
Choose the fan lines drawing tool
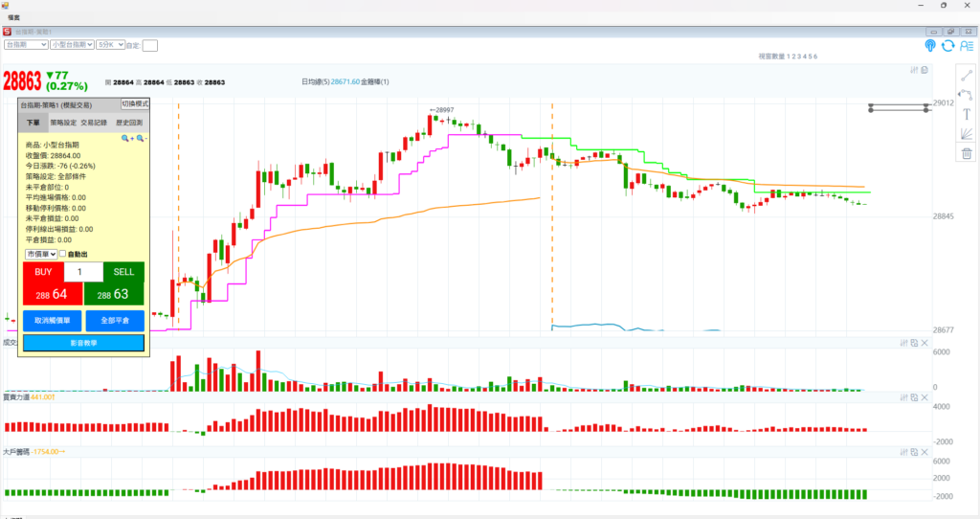967,133
